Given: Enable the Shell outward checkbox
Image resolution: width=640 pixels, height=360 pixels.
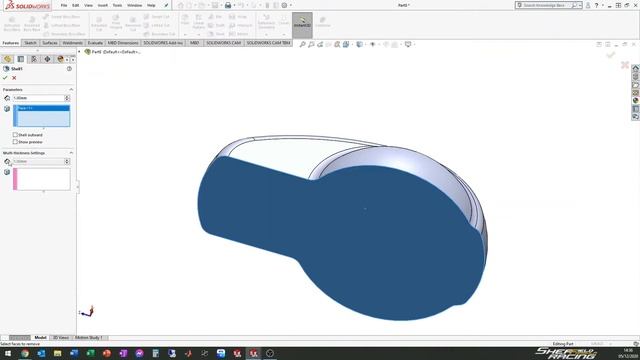Looking at the screenshot, I should pos(15,135).
